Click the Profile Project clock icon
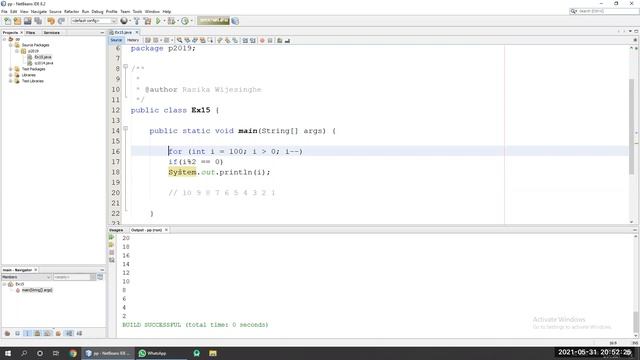 point(185,21)
